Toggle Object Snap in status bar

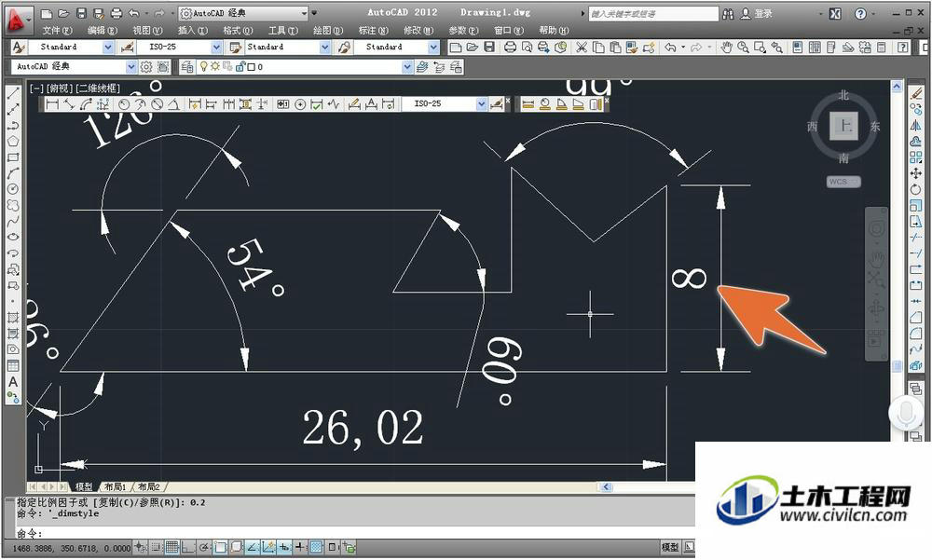tap(220, 547)
